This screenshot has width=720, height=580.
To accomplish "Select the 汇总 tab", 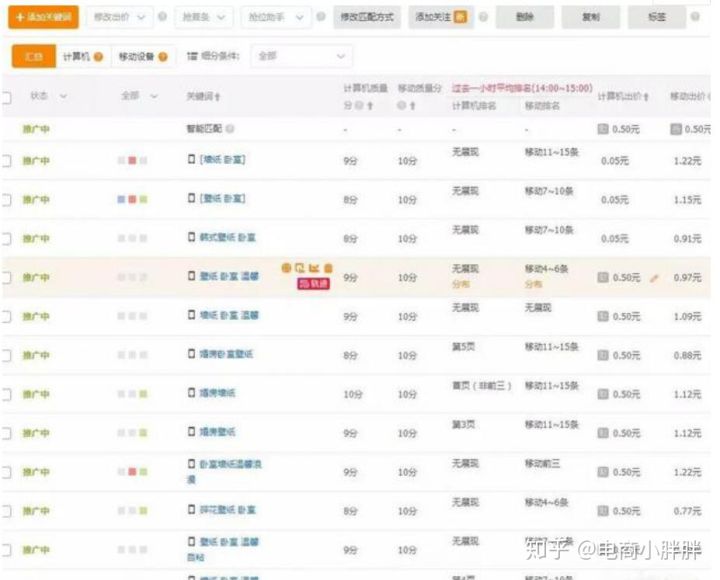I will (x=32, y=57).
